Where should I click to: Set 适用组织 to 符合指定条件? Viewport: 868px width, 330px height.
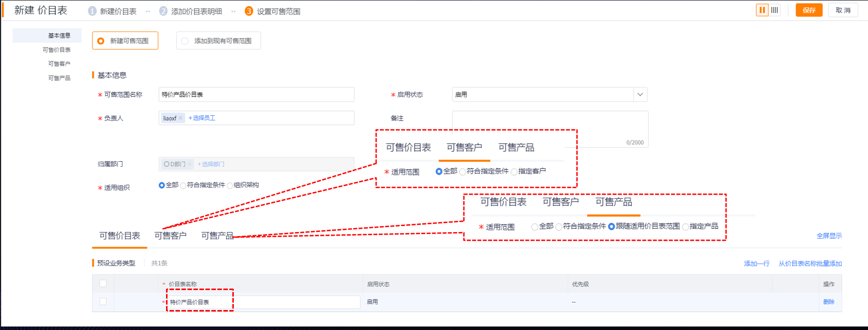(x=183, y=186)
